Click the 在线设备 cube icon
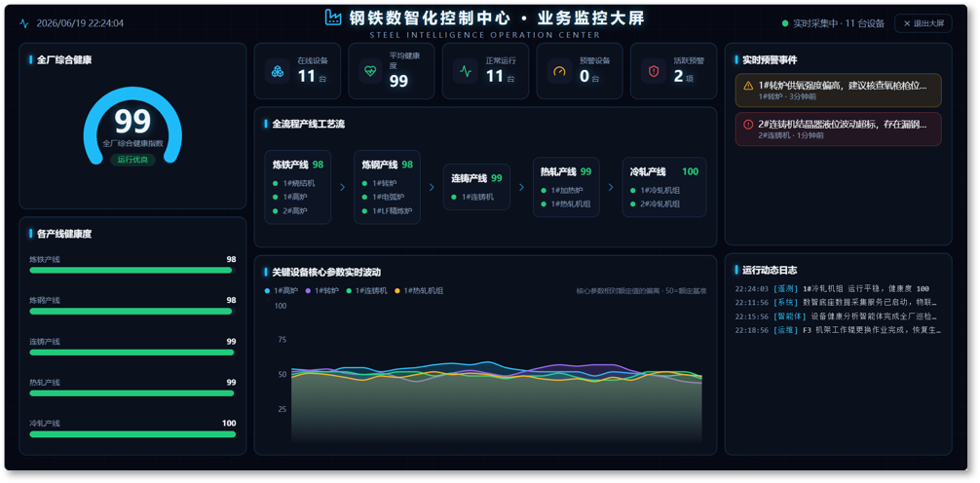980x483 pixels. 278,71
